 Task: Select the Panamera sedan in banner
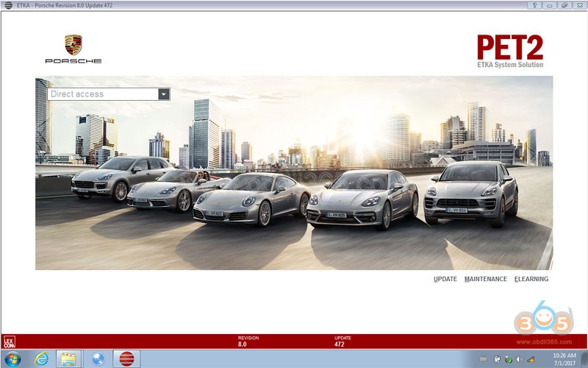click(x=362, y=199)
